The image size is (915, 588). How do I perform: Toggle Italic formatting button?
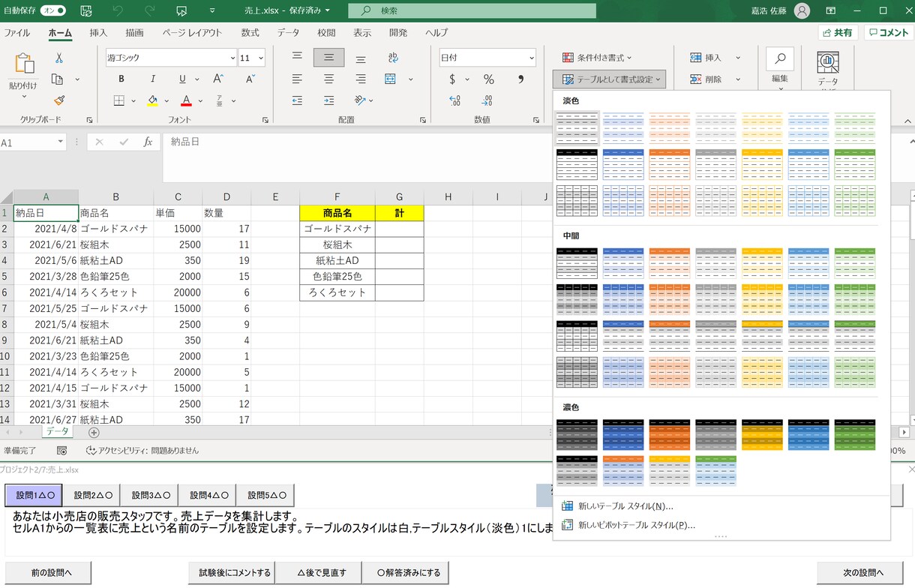pos(153,79)
